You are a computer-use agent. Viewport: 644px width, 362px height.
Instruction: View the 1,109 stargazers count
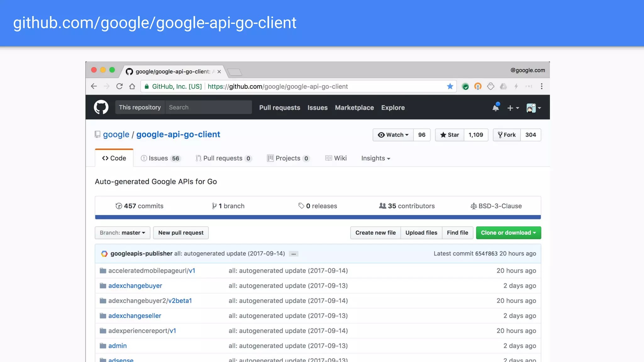(476, 135)
